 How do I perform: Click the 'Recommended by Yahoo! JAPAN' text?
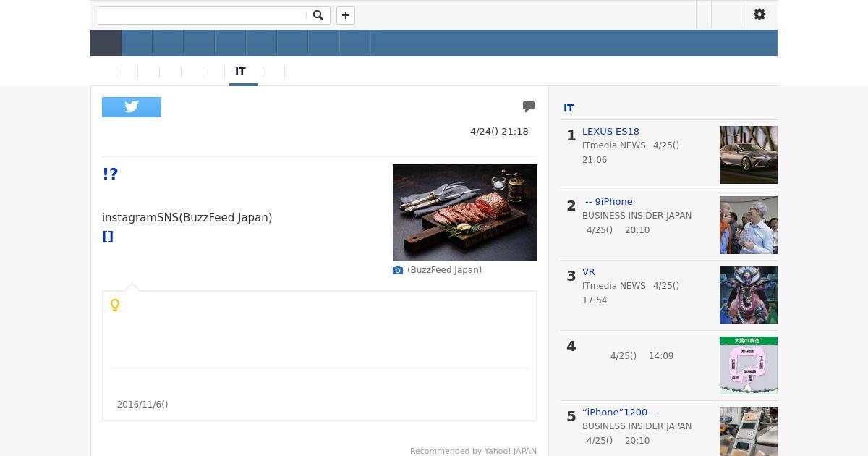(x=473, y=451)
